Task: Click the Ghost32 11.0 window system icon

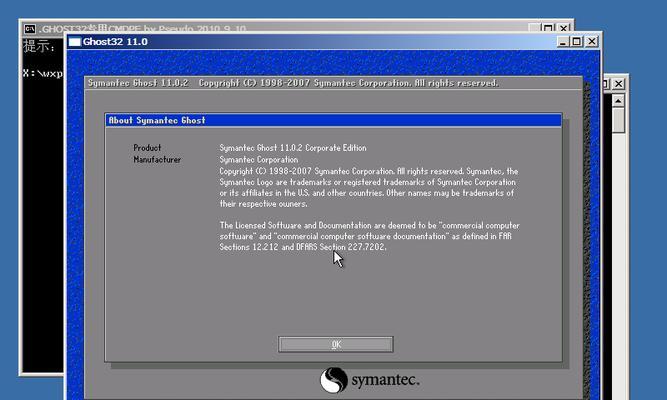Action: coord(74,42)
